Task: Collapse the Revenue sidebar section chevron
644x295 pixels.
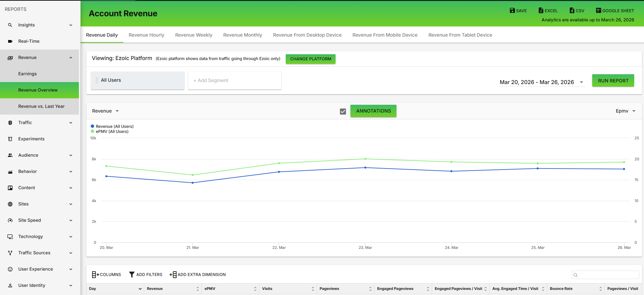Action: (71, 58)
